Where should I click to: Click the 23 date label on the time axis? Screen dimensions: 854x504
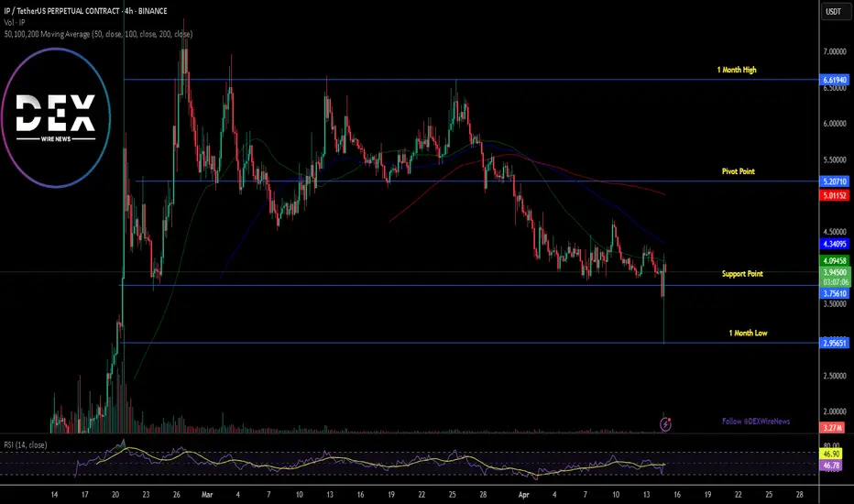(x=146, y=495)
